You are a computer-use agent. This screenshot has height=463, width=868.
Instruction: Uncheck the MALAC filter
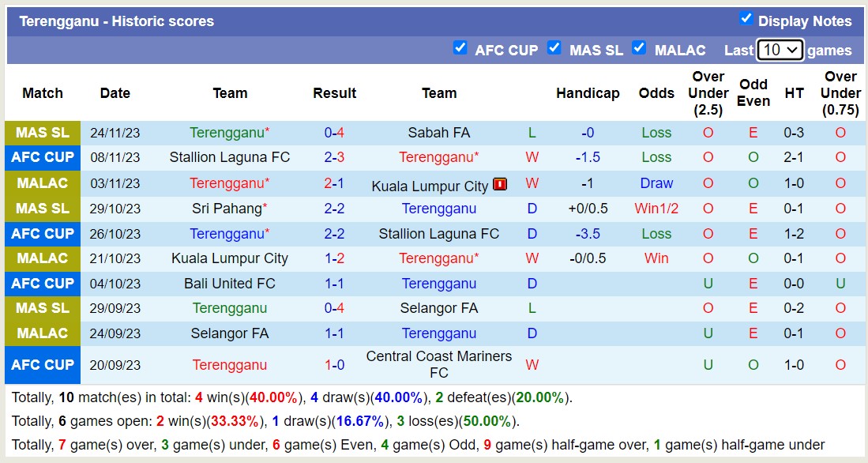(639, 48)
